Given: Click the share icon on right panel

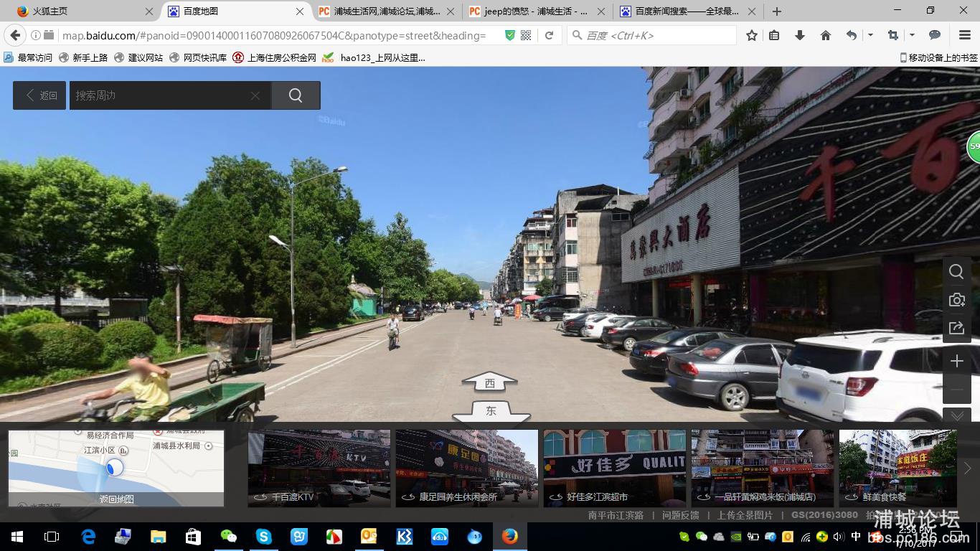Looking at the screenshot, I should click(956, 328).
